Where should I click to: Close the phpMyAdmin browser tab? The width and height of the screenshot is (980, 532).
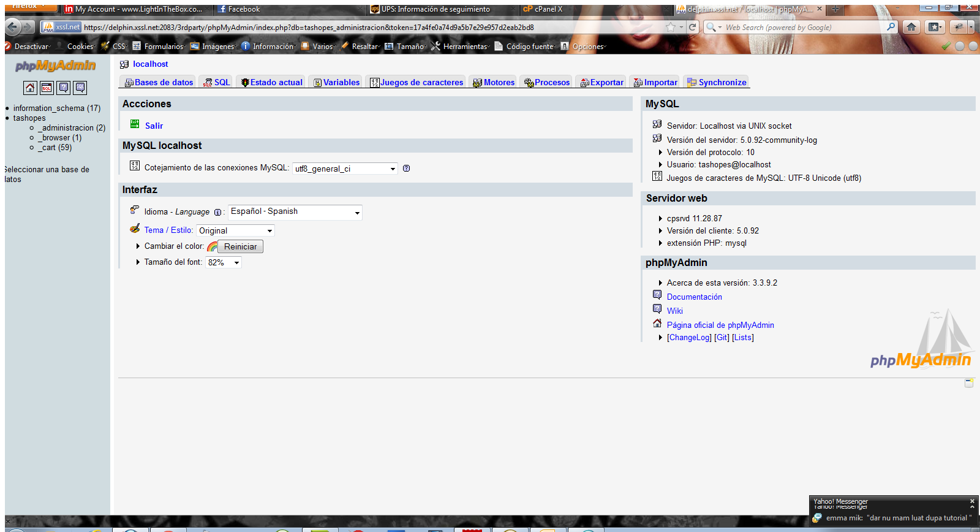coord(820,9)
